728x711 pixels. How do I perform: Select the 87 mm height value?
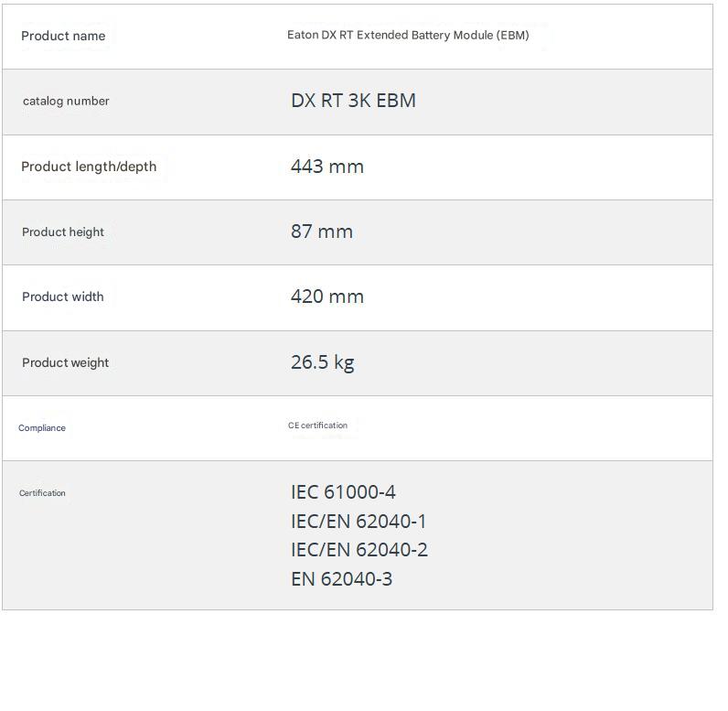(321, 232)
